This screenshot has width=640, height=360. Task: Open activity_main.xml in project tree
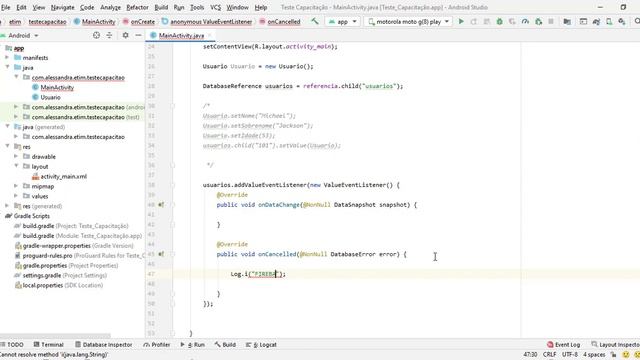click(60, 176)
